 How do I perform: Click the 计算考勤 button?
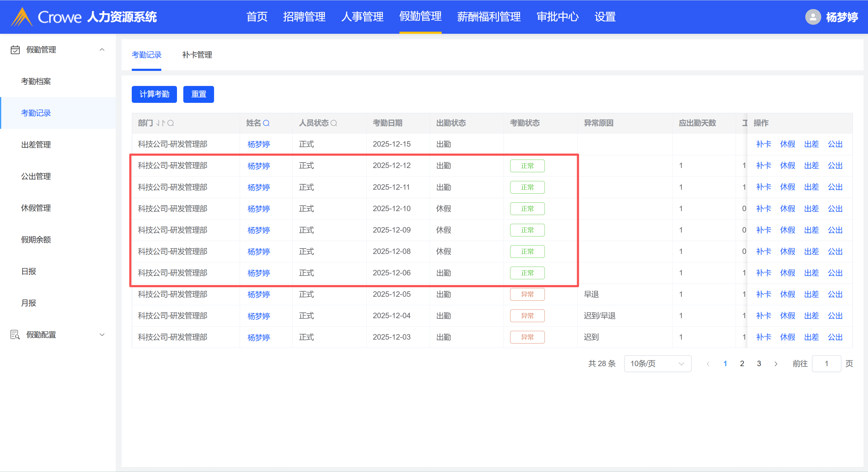pos(154,94)
